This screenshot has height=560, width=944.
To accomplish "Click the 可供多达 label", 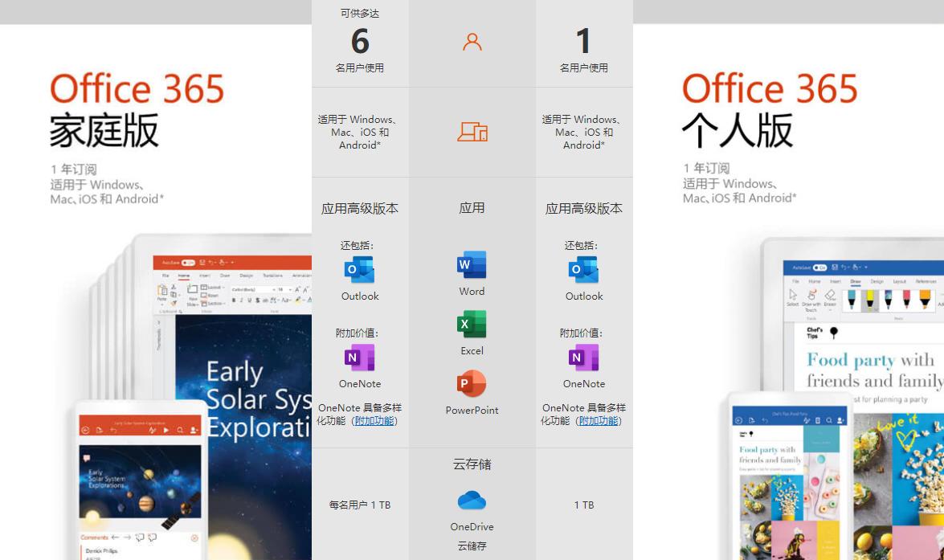I will pos(360,13).
